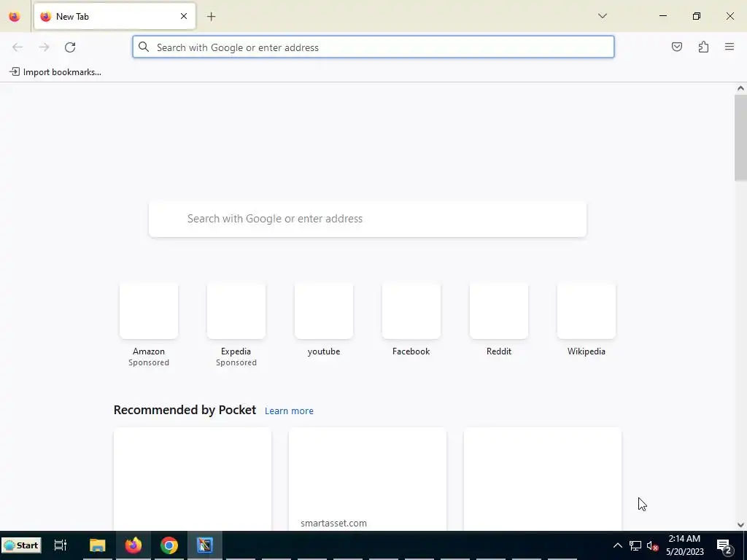This screenshot has width=747, height=560.
Task: Open the Extensions puzzle icon
Action: [x=703, y=47]
